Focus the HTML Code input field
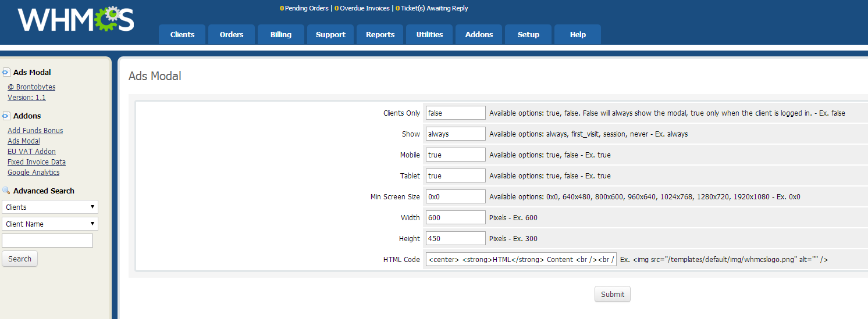This screenshot has height=319, width=868. [x=521, y=260]
